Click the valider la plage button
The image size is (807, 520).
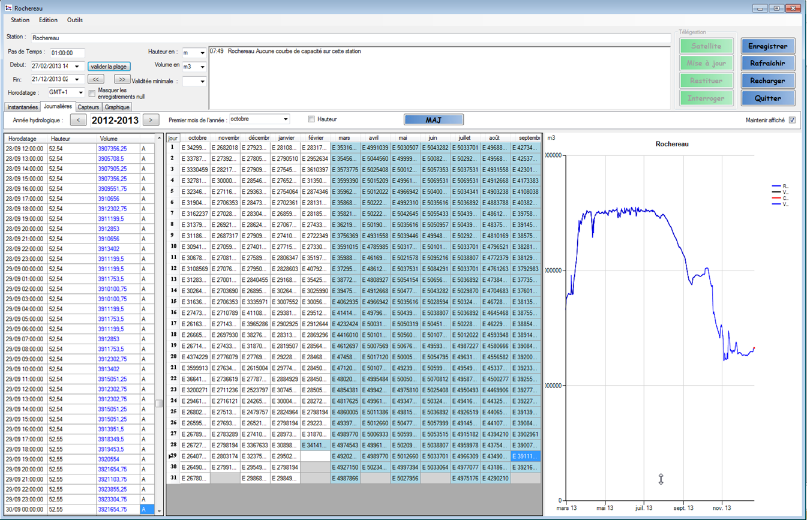(x=109, y=66)
